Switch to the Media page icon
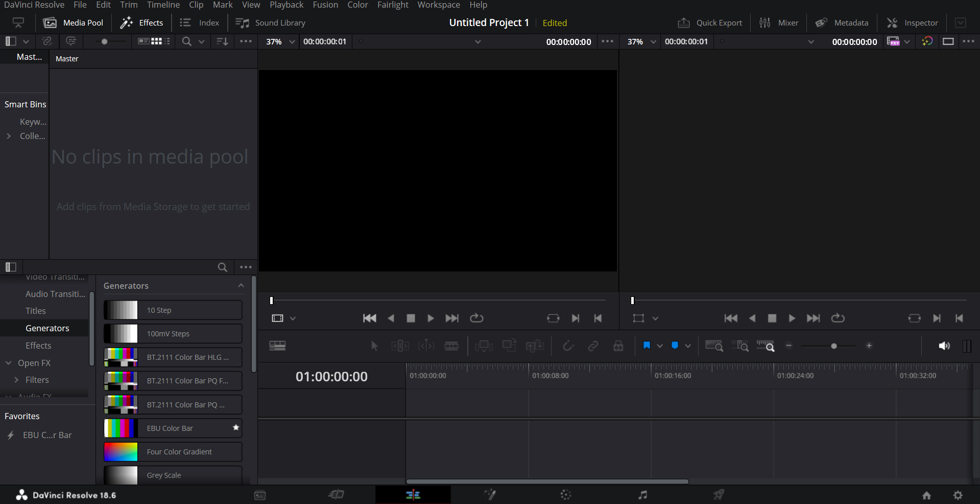 click(x=260, y=495)
